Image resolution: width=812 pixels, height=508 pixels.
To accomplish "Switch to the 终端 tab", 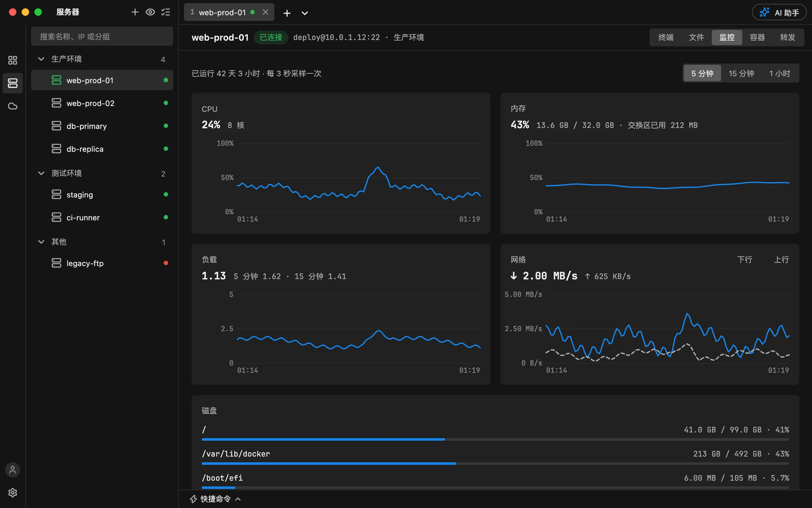I will click(x=666, y=37).
